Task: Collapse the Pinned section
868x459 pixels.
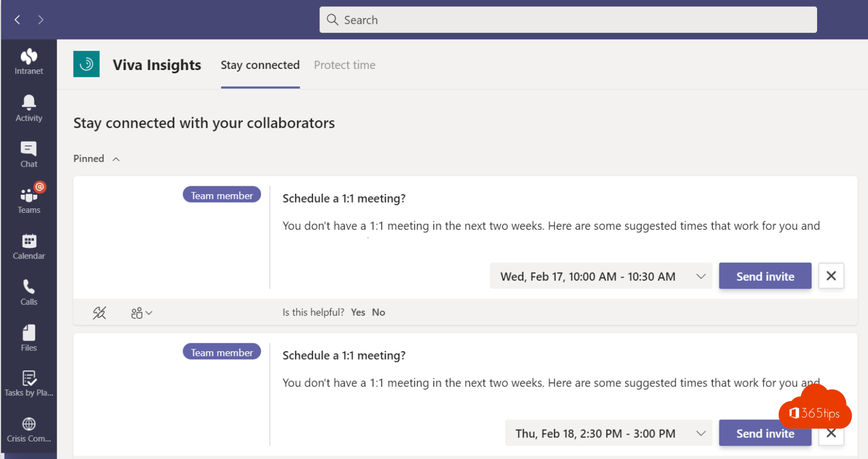Action: [115, 159]
